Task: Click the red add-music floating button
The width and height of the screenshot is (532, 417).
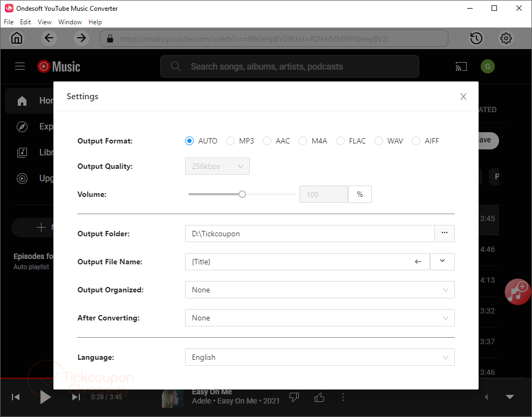Action: (518, 291)
